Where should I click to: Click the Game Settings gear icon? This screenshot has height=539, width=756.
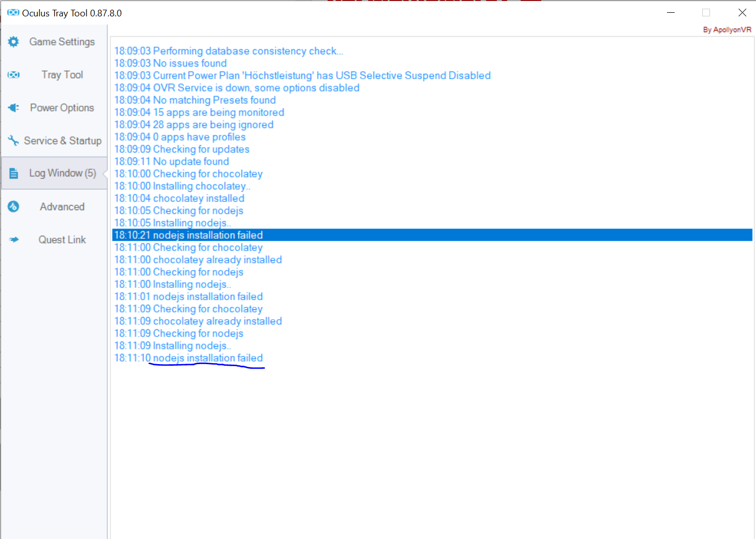coord(13,42)
